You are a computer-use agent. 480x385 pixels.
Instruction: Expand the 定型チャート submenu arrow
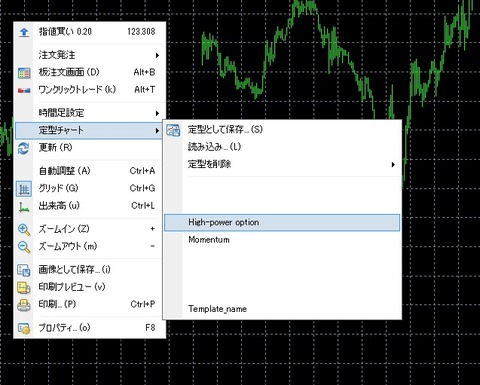[157, 130]
